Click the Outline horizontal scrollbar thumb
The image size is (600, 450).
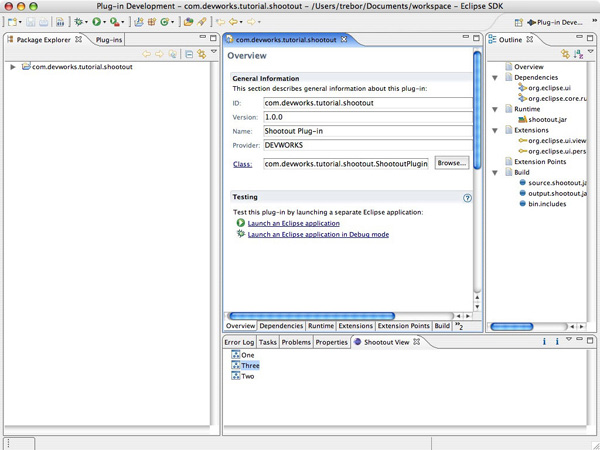(x=512, y=326)
